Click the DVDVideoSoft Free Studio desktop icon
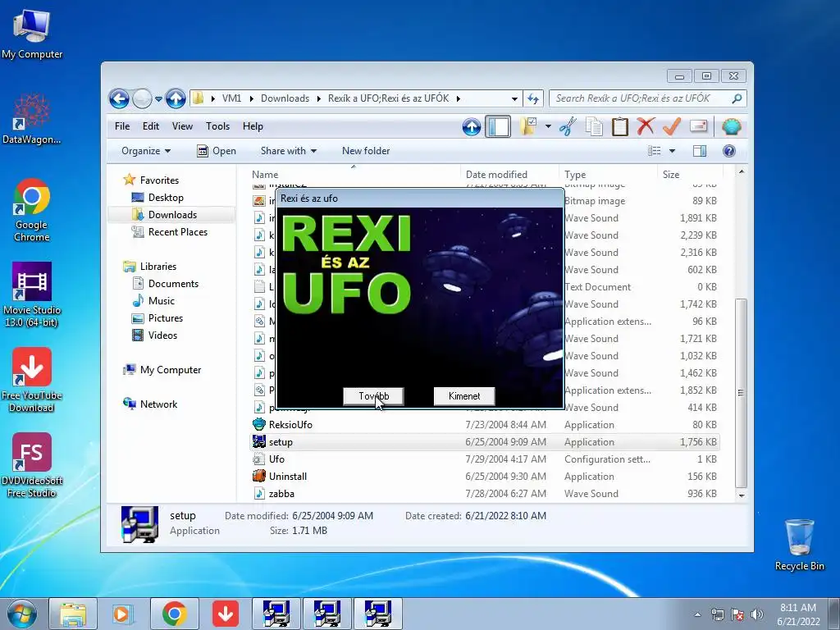 click(x=32, y=465)
